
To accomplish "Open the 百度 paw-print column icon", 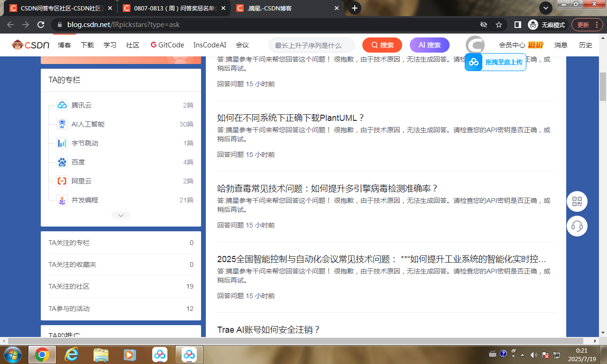I will [x=62, y=162].
